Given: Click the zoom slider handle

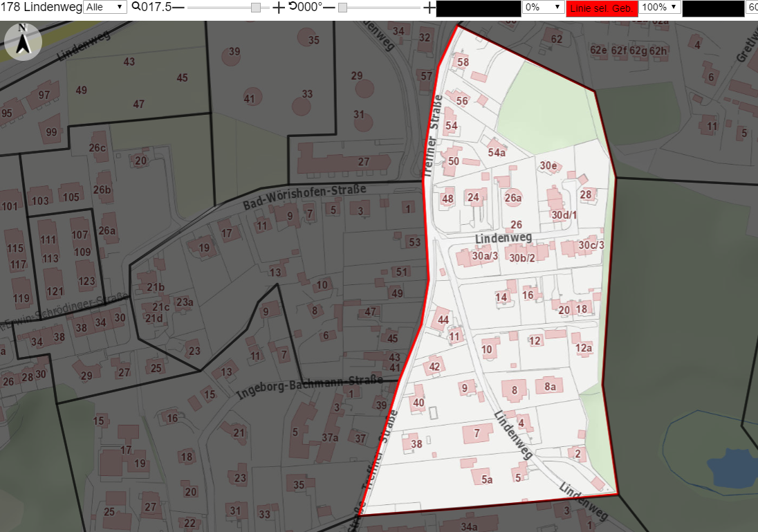Looking at the screenshot, I should point(256,8).
